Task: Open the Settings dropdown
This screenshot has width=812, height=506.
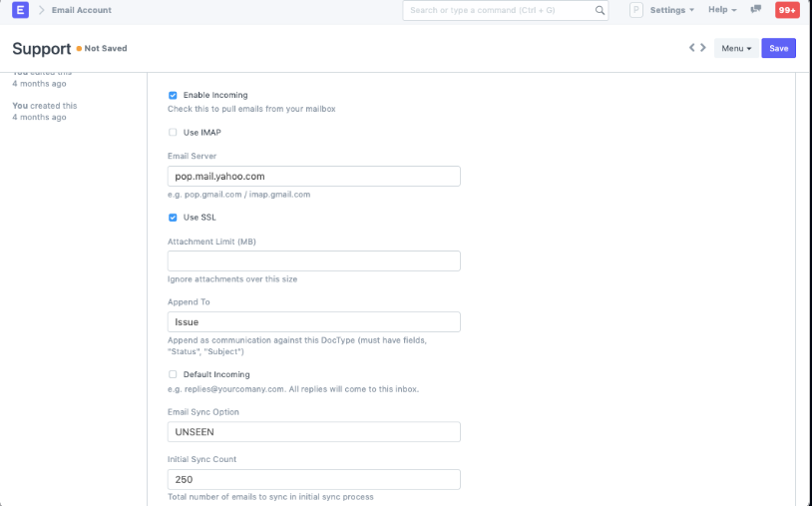Action: [672, 10]
